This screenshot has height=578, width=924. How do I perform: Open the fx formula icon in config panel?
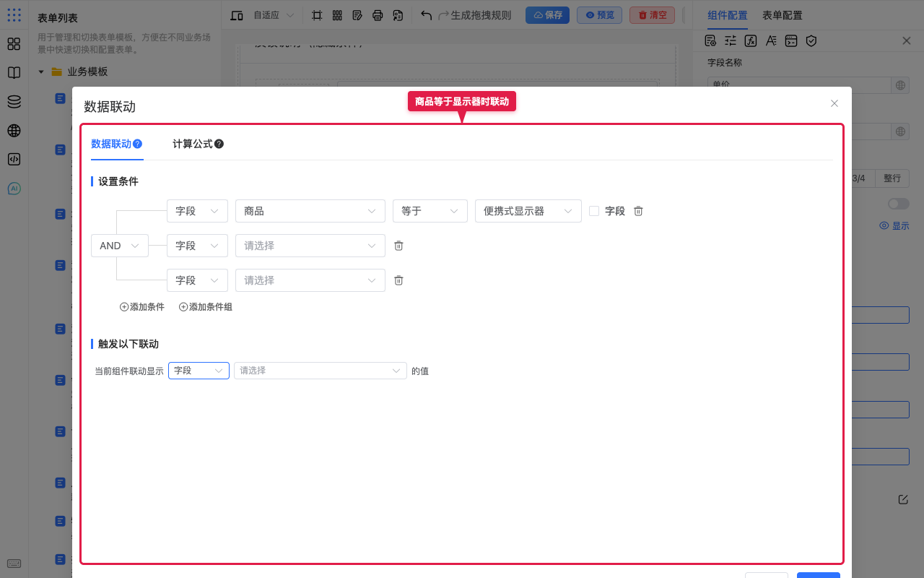pyautogui.click(x=751, y=40)
